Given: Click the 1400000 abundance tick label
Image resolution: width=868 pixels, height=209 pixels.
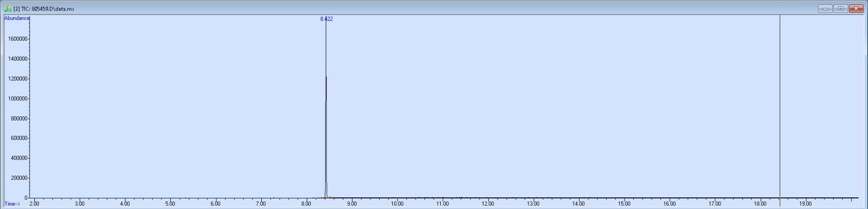Looking at the screenshot, I should [17, 59].
